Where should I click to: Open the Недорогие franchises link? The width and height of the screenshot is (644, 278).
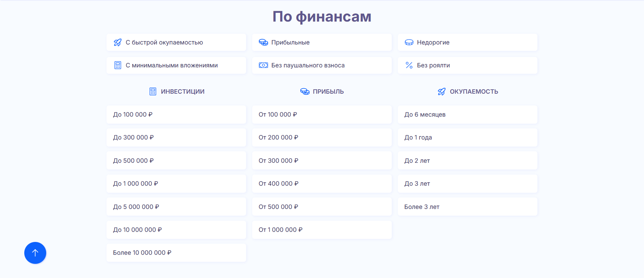click(x=468, y=42)
